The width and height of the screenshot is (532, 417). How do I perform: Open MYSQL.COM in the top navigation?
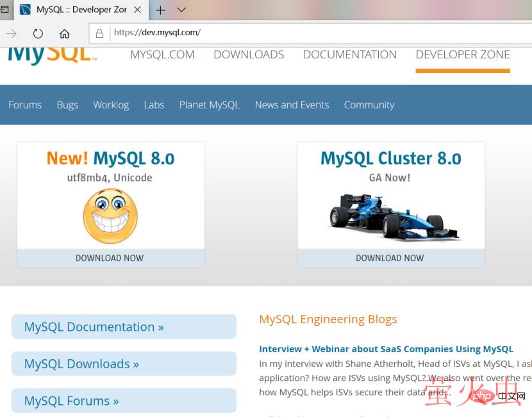pyautogui.click(x=162, y=55)
